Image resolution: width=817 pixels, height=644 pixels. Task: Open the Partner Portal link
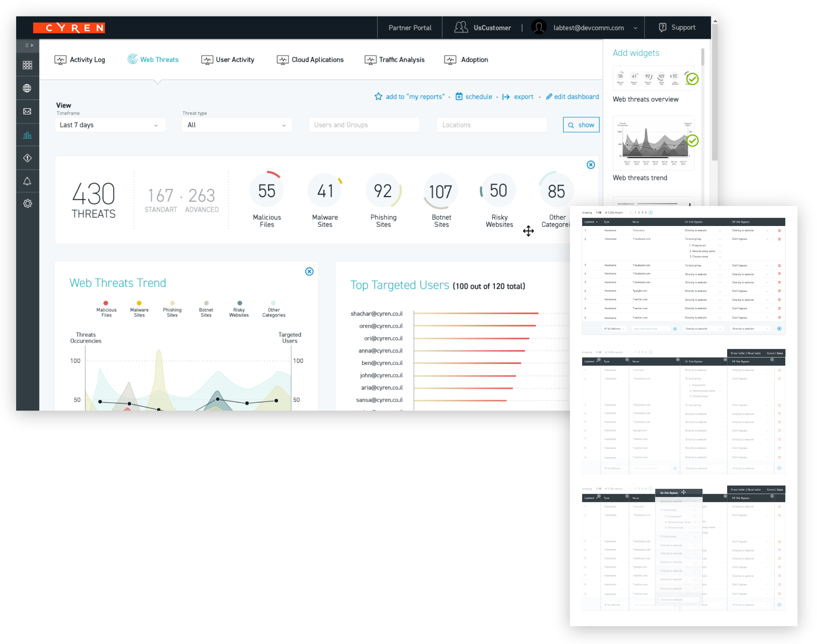(x=410, y=27)
